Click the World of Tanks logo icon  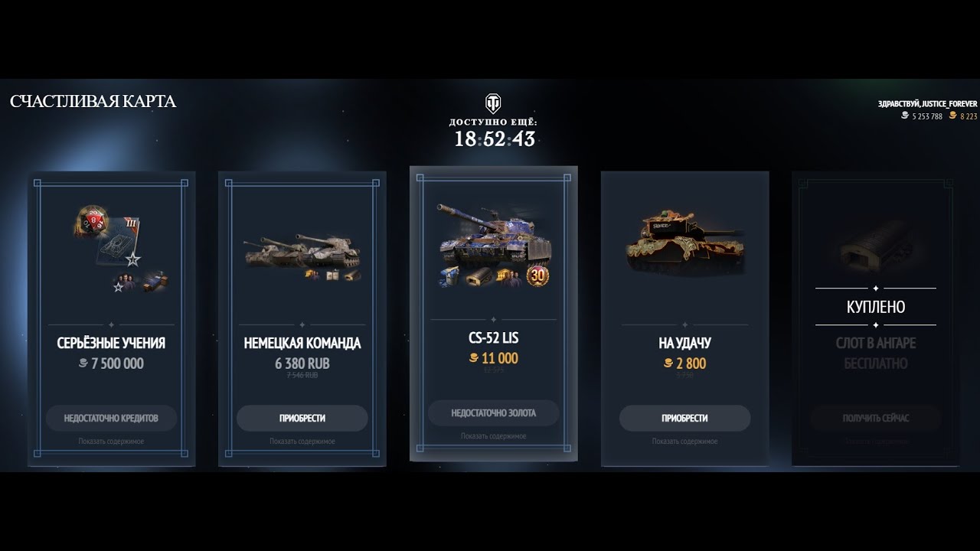[494, 104]
